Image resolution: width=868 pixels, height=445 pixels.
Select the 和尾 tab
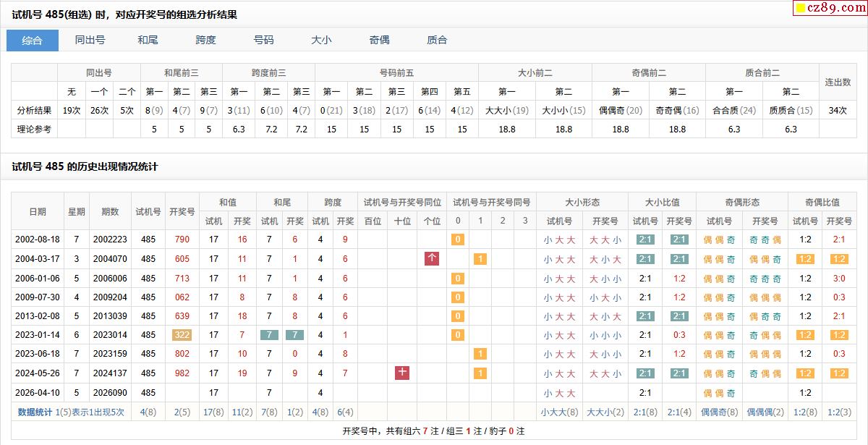point(148,41)
